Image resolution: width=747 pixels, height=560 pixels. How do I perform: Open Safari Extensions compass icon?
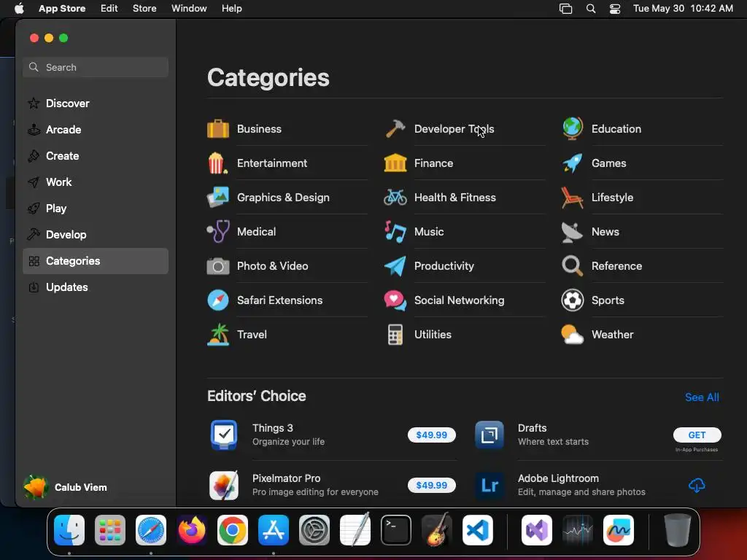pos(218,300)
